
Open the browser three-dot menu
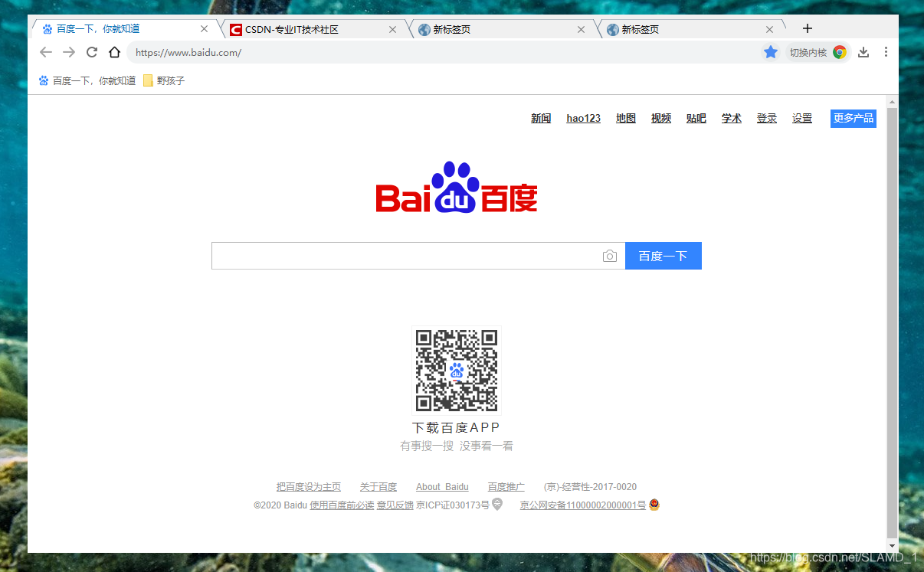[886, 52]
